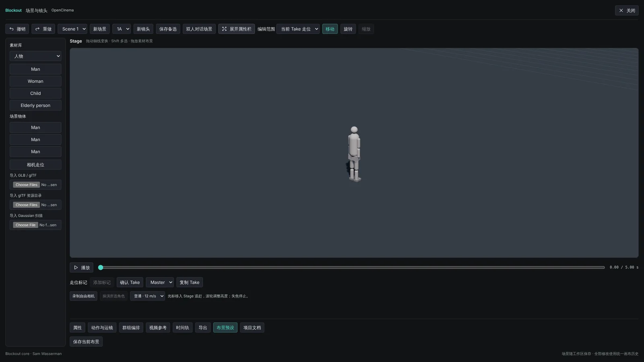644x362 pixels.
Task: Switch to the 时间轨 tab
Action: coord(182,327)
